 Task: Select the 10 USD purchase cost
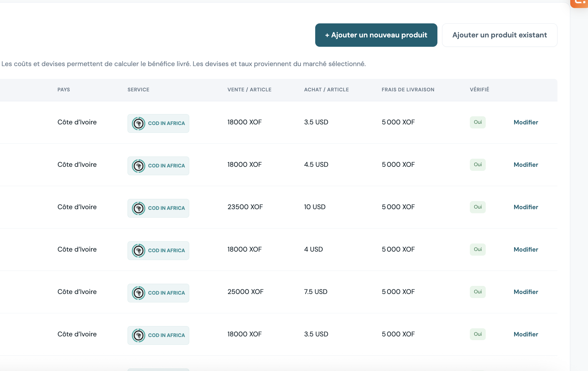(315, 207)
